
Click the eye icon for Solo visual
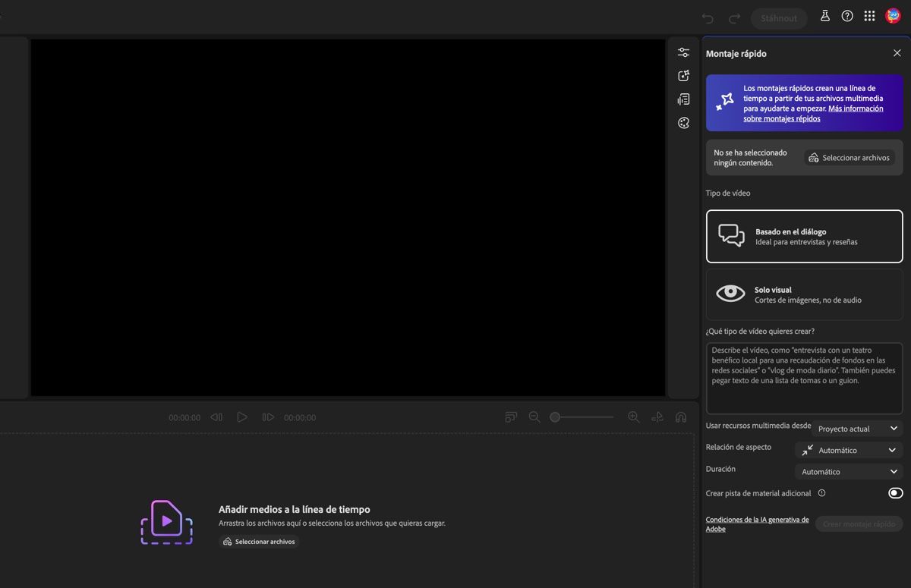[x=730, y=294]
